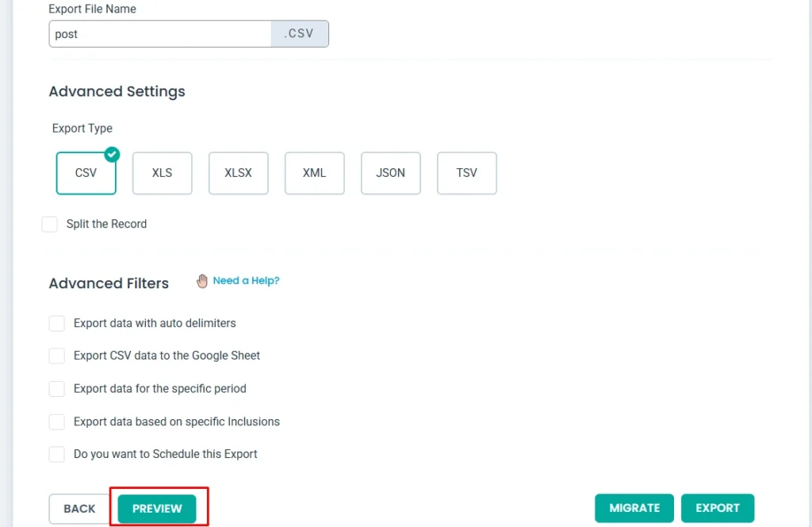Image resolution: width=812 pixels, height=527 pixels.
Task: Select XLS export type
Action: point(162,173)
